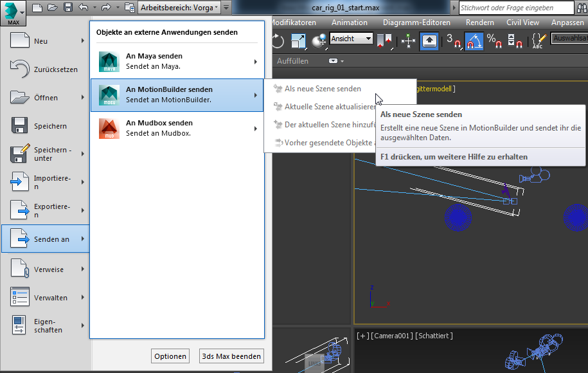
Task: Toggle the 3D Snaps button
Action: tap(454, 41)
